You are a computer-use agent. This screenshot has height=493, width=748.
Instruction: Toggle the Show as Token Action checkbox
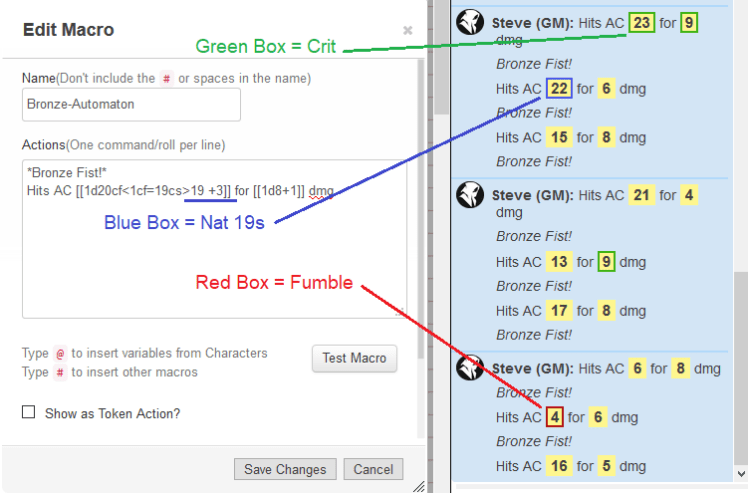pos(28,412)
